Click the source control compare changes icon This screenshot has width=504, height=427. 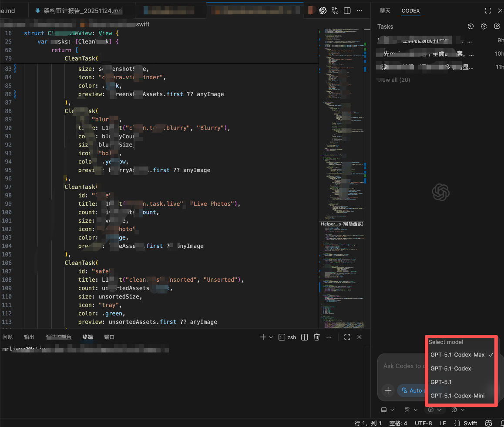[335, 11]
